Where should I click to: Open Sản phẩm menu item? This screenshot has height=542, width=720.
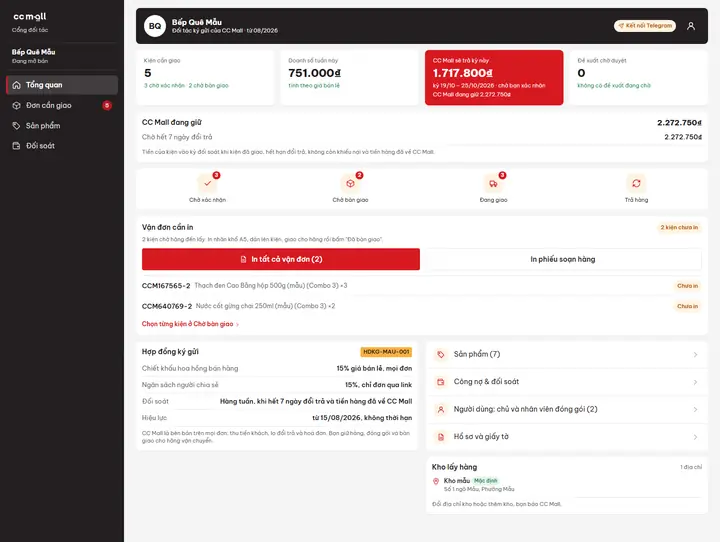[x=62, y=125]
